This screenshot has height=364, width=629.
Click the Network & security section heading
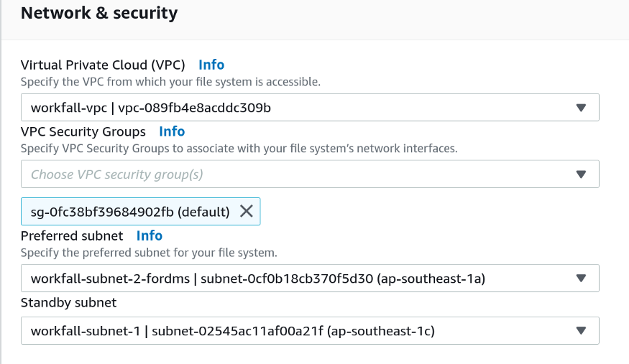[99, 13]
